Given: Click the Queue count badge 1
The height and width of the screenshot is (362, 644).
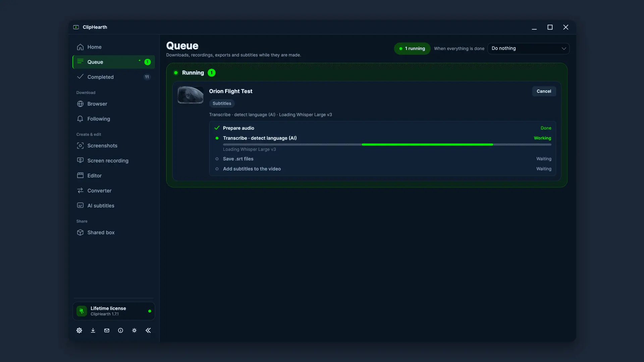Looking at the screenshot, I should [147, 62].
